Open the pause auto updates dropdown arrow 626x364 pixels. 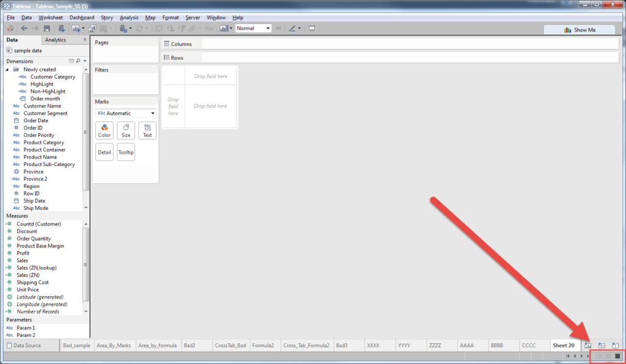coord(130,28)
